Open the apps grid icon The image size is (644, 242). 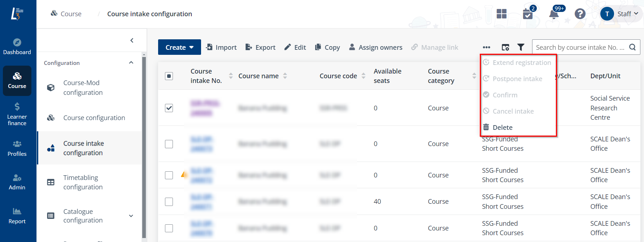501,14
